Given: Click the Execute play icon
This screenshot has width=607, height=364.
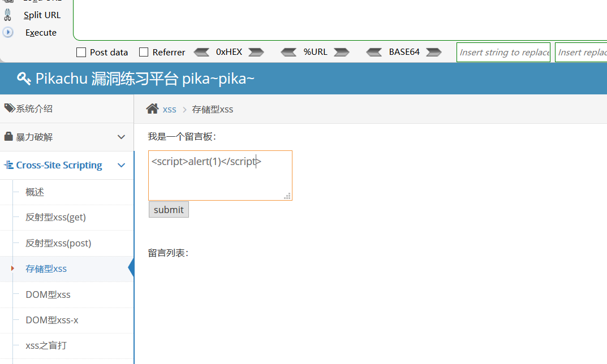Looking at the screenshot, I should [x=8, y=32].
